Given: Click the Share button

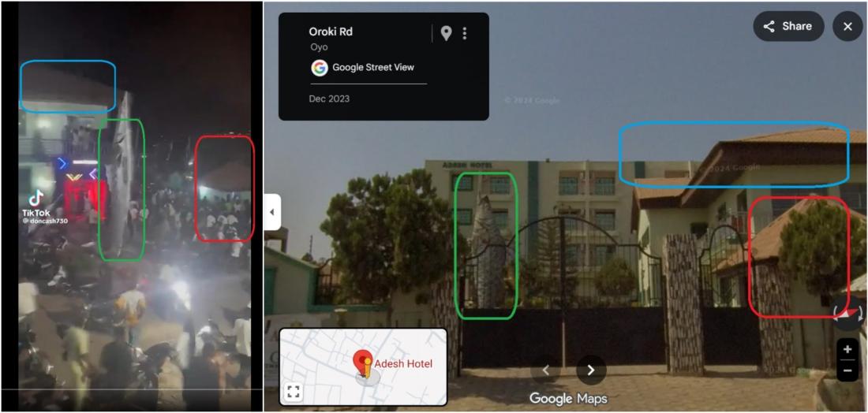Looking at the screenshot, I should coord(788,27).
